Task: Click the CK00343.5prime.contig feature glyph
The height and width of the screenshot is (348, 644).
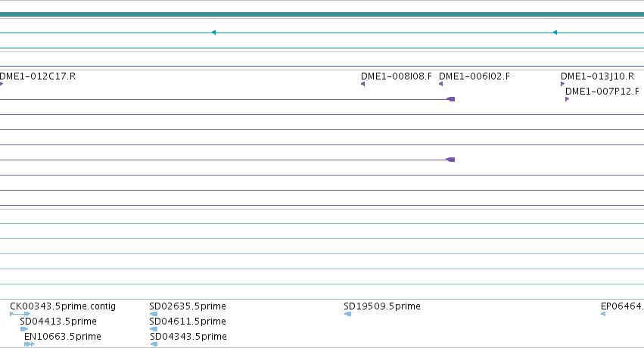Action: (x=20, y=314)
